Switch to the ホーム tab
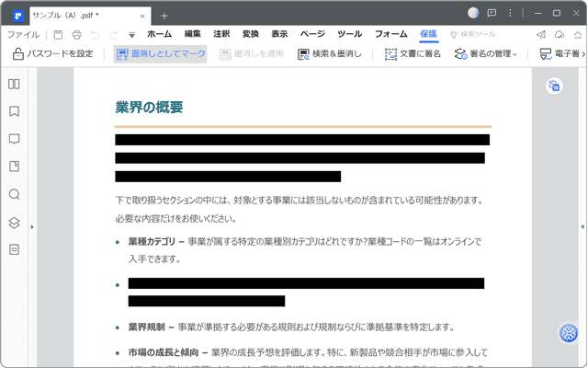The image size is (588, 368). [x=159, y=34]
